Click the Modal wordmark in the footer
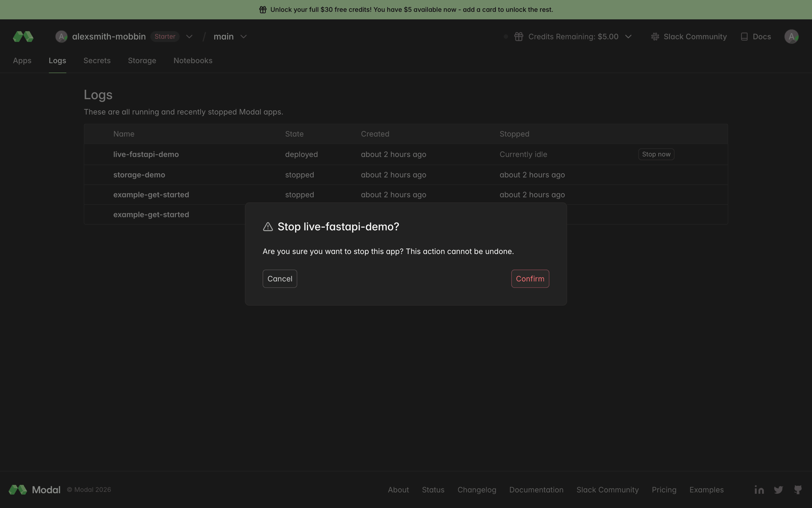The width and height of the screenshot is (812, 508). click(46, 490)
